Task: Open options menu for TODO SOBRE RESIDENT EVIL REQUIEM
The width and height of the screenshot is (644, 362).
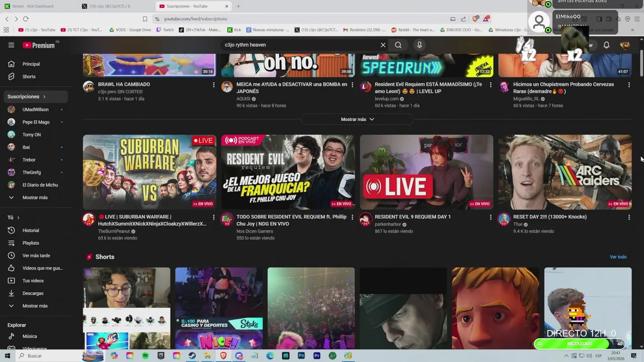Action: click(352, 217)
